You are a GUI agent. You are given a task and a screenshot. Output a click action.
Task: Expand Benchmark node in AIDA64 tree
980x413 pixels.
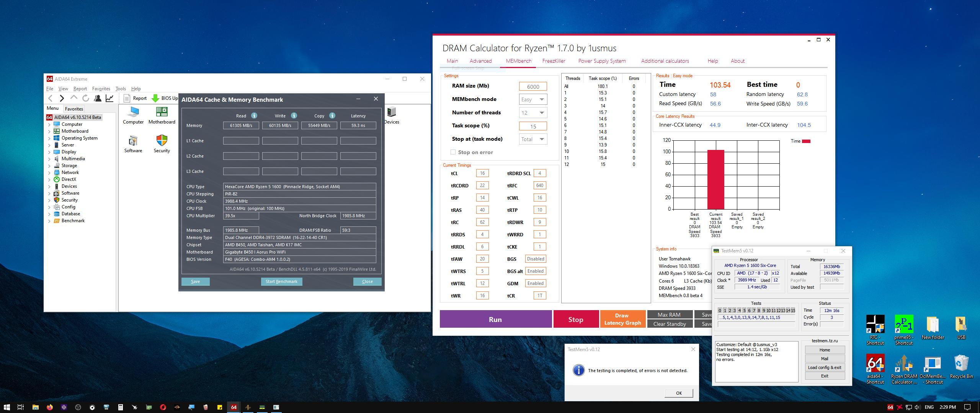[x=49, y=221]
